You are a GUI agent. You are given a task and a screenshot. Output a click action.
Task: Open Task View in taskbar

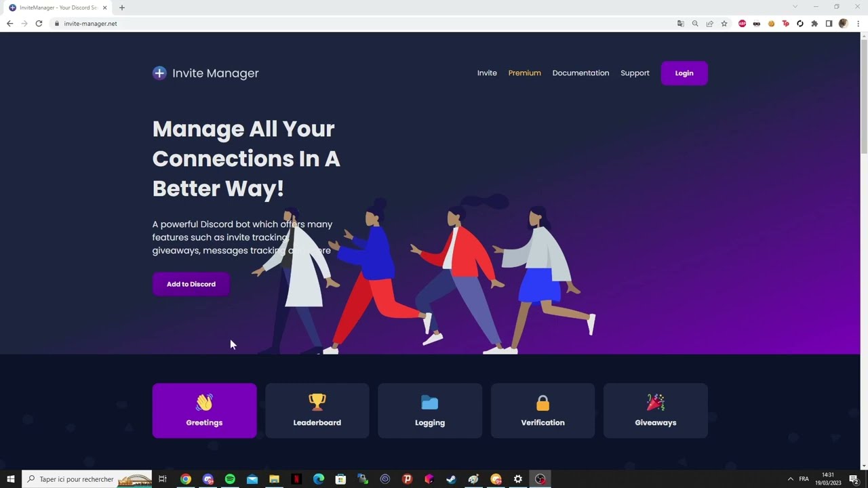tap(163, 479)
